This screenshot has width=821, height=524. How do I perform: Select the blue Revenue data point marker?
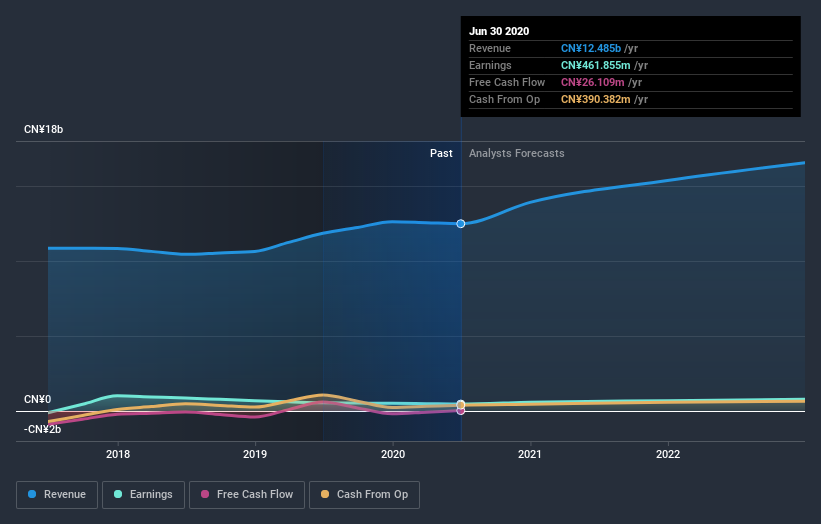tap(461, 224)
